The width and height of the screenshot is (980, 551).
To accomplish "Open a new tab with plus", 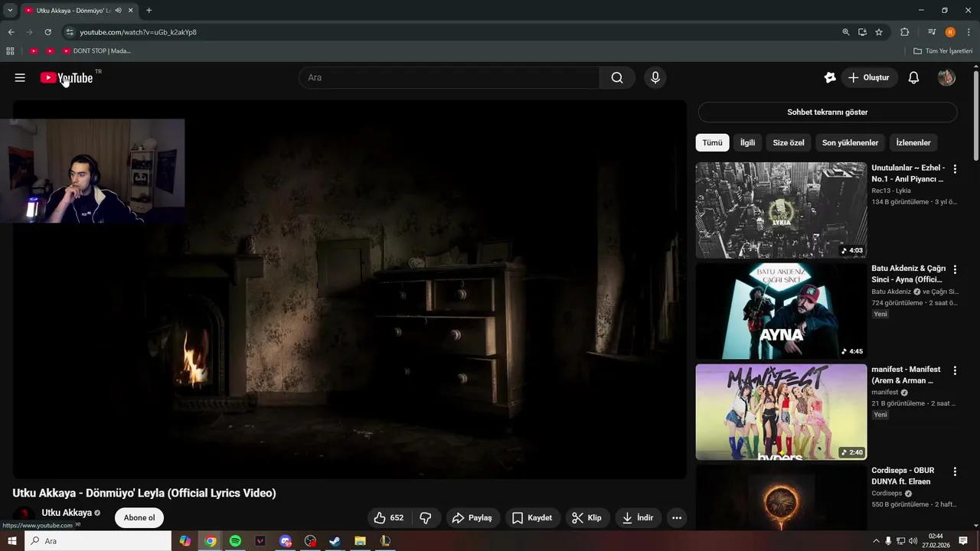I will [x=149, y=10].
